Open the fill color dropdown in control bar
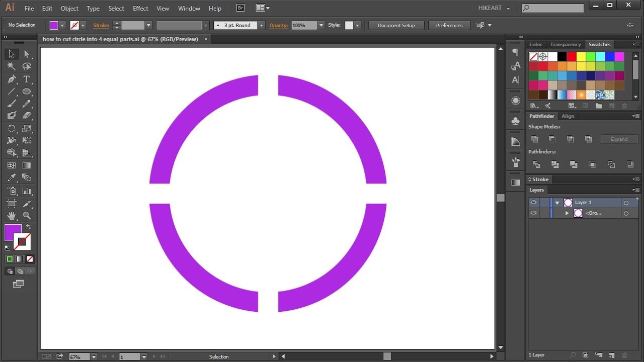Viewport: 644px width, 362px height. 62,25
